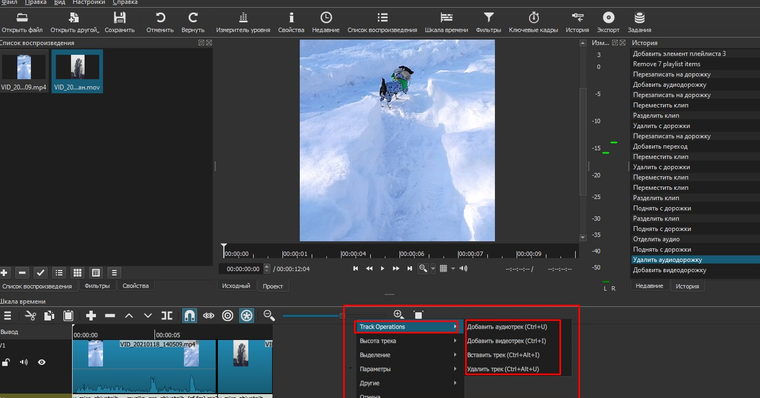Toggle lock on track V1
This screenshot has height=398, width=760.
[x=5, y=362]
